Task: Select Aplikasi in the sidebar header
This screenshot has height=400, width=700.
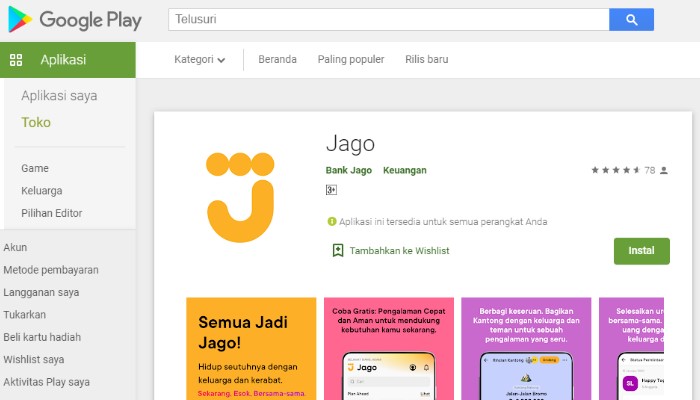Action: [x=68, y=60]
